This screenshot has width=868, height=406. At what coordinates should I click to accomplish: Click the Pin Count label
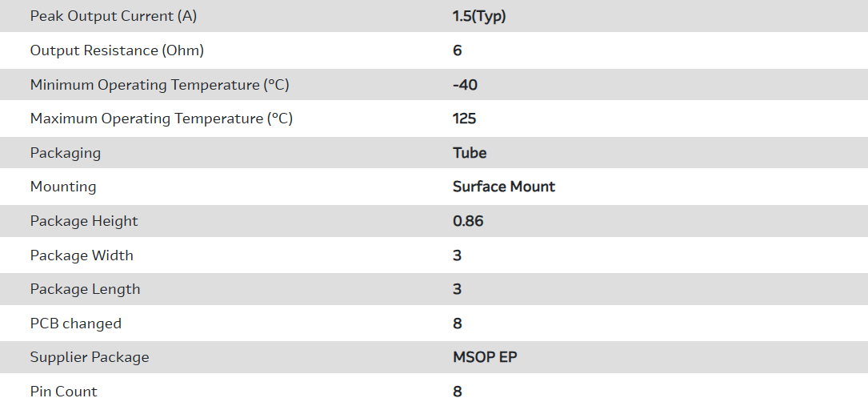[64, 392]
